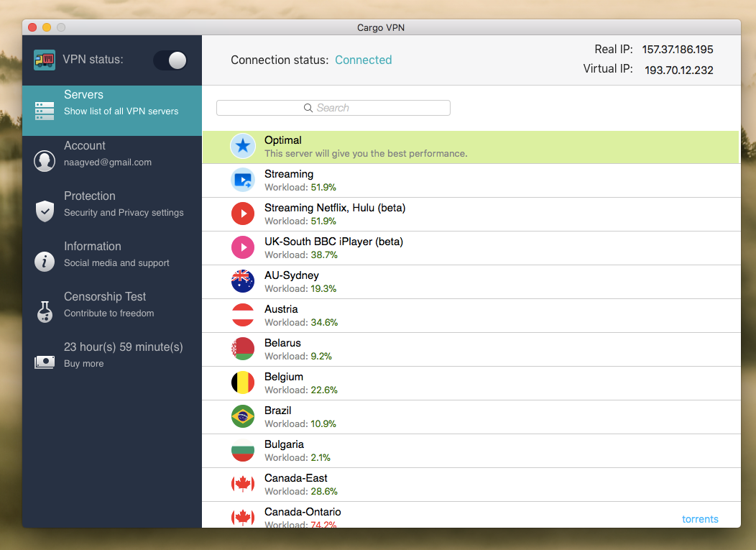Connect to the Brazil server name
Screen dimensions: 756x550
click(x=277, y=410)
